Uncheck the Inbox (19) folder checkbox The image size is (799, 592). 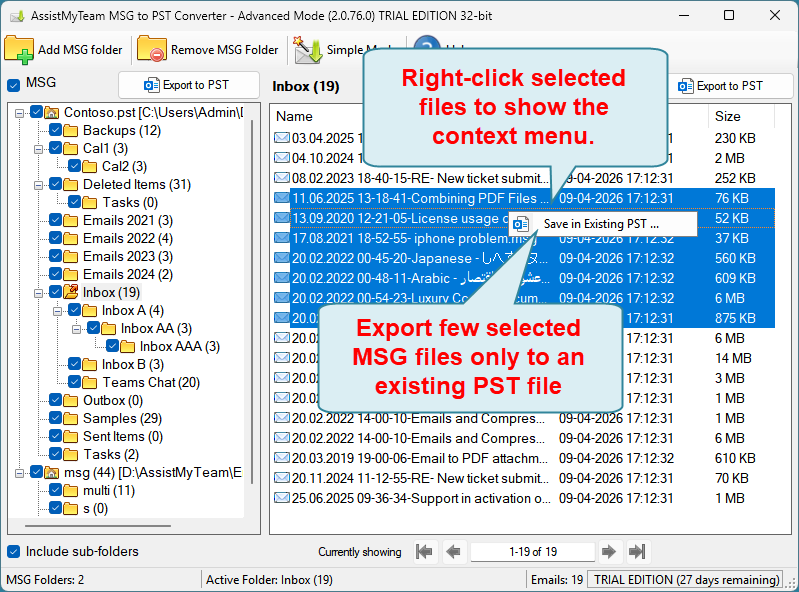pos(56,292)
